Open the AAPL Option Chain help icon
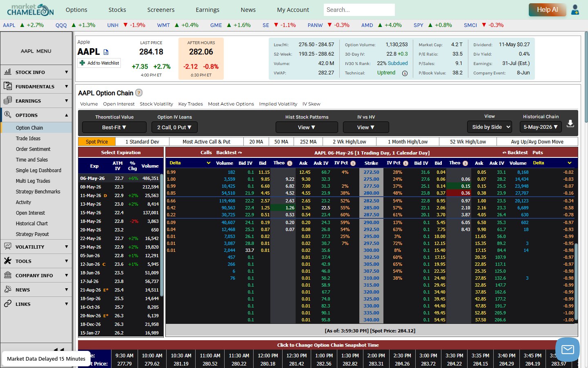The height and width of the screenshot is (368, 588). click(x=139, y=93)
